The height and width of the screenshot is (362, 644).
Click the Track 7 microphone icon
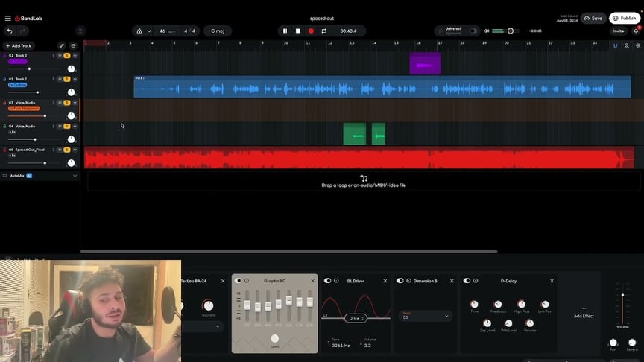(4, 79)
